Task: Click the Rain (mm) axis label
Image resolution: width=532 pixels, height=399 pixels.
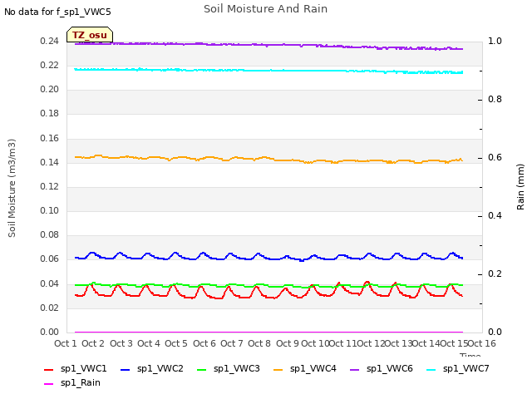Action: (520, 187)
